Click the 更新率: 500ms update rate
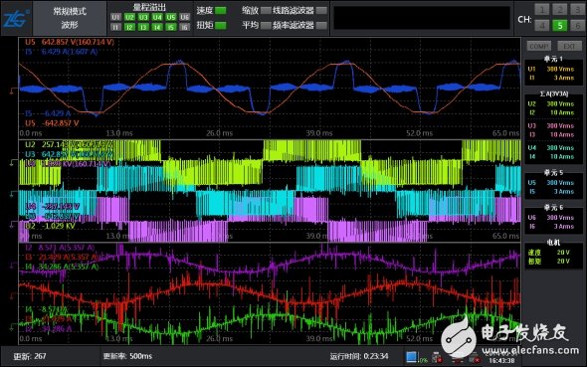588x367 pixels. pyautogui.click(x=128, y=356)
